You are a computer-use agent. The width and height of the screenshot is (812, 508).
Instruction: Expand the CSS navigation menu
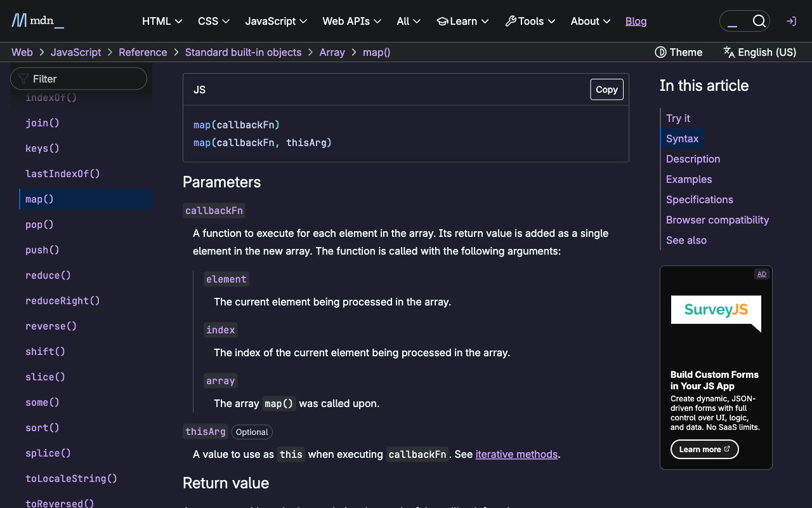tap(214, 21)
